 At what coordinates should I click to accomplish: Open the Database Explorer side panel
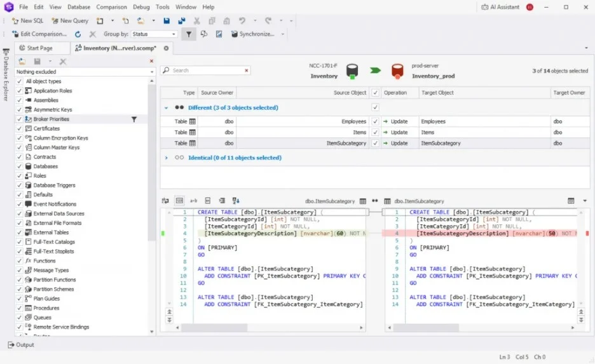point(6,74)
